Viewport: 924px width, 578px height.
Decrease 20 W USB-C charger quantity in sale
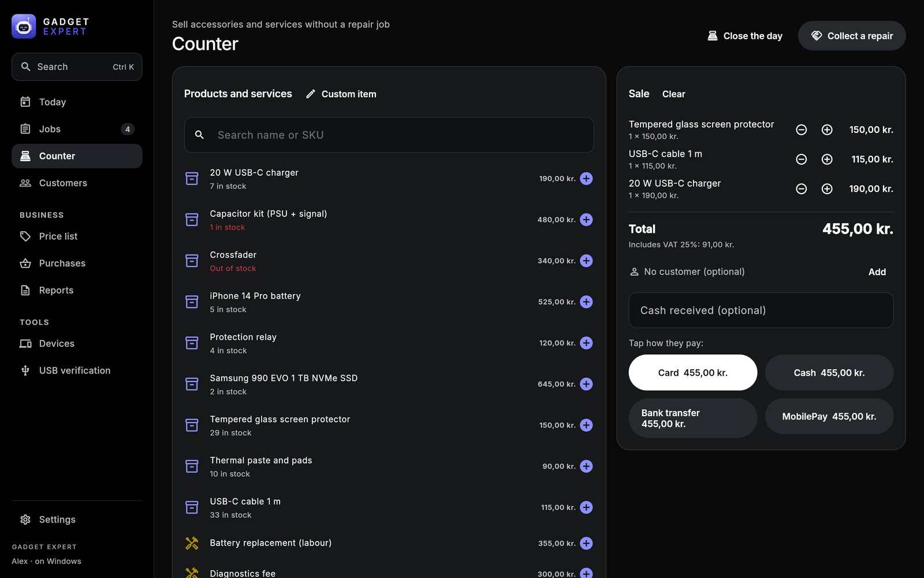coord(801,189)
